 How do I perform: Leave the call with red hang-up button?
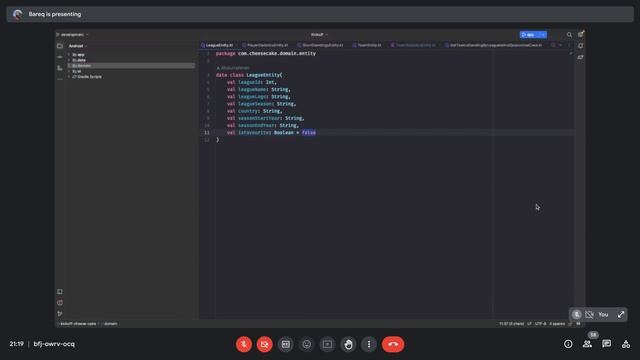pos(393,344)
